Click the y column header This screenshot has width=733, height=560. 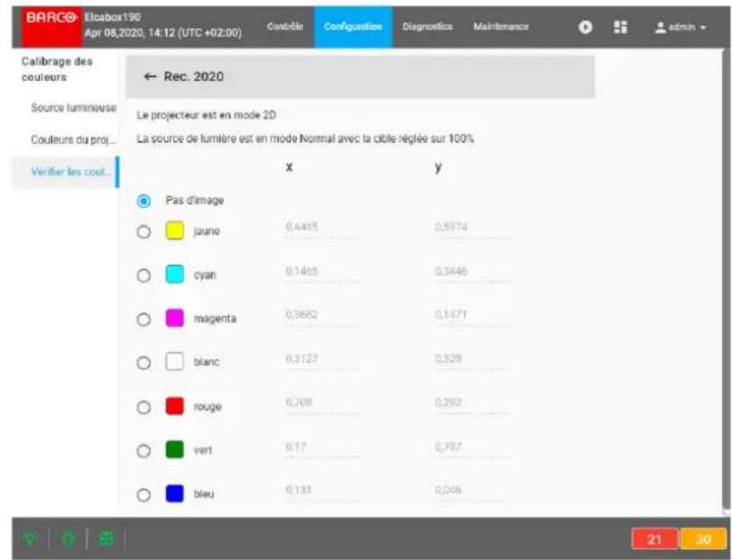tap(438, 168)
